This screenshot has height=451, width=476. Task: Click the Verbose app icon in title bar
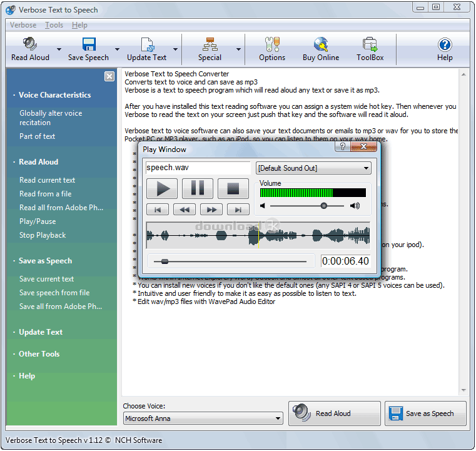click(11, 10)
